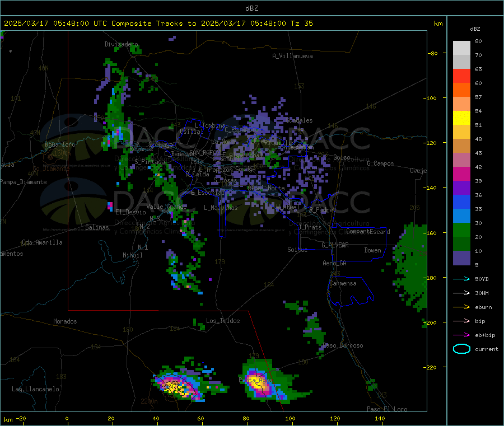Viewport: 504px width, 426px height.
Task: Select the light blue 30-35 dBZ swatch
Action: tap(461, 216)
